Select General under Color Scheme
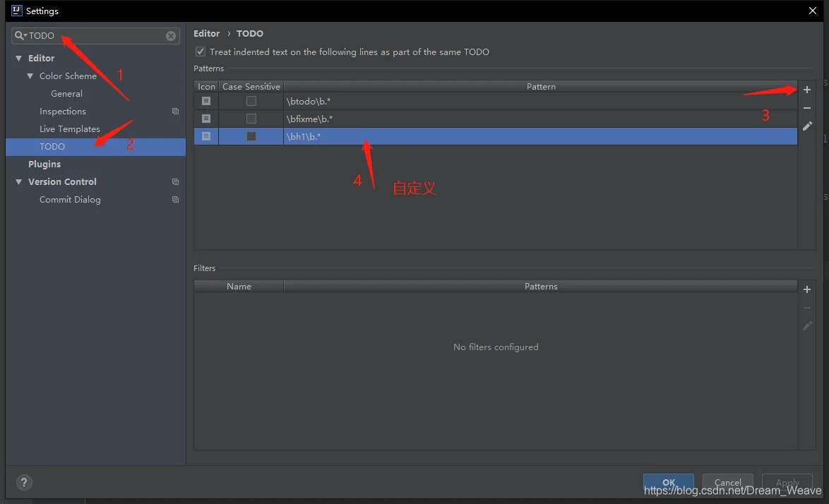Image resolution: width=829 pixels, height=504 pixels. pos(66,93)
